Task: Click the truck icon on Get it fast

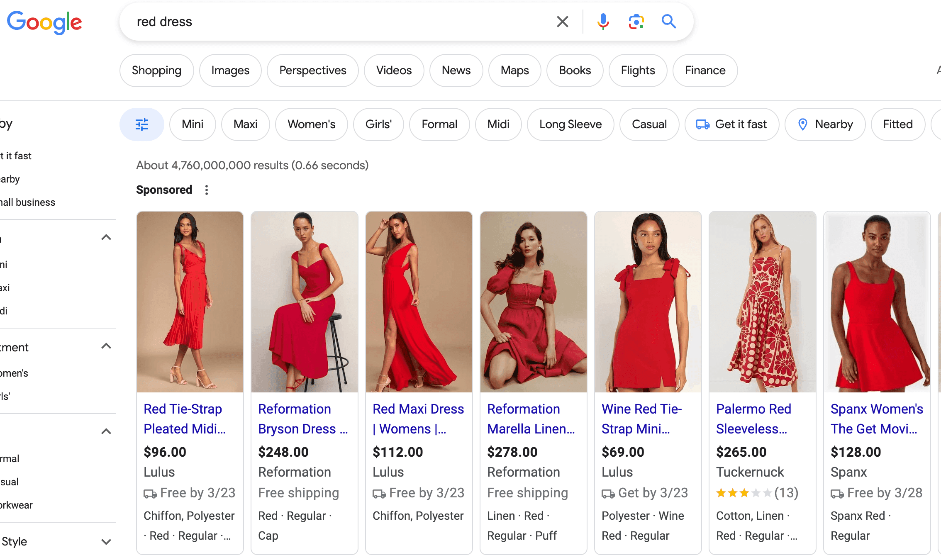Action: [703, 124]
